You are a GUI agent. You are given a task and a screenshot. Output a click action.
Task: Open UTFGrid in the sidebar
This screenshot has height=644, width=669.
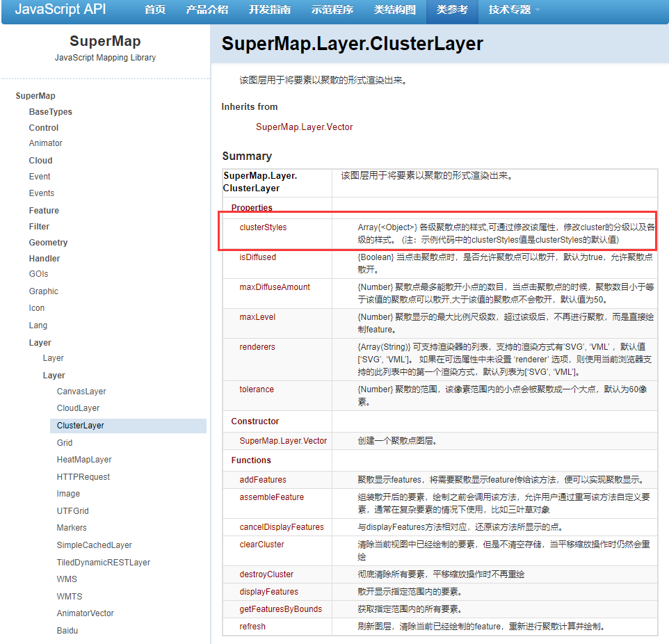tap(72, 511)
